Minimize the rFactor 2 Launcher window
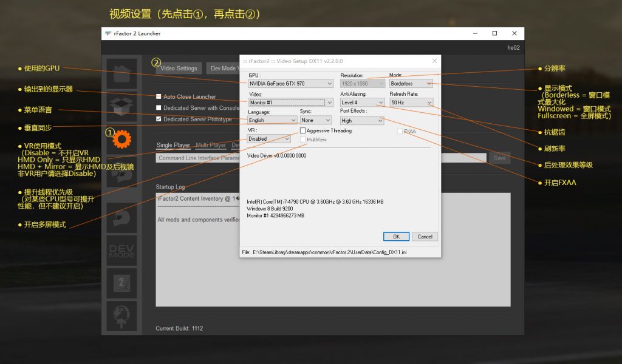 (475, 33)
